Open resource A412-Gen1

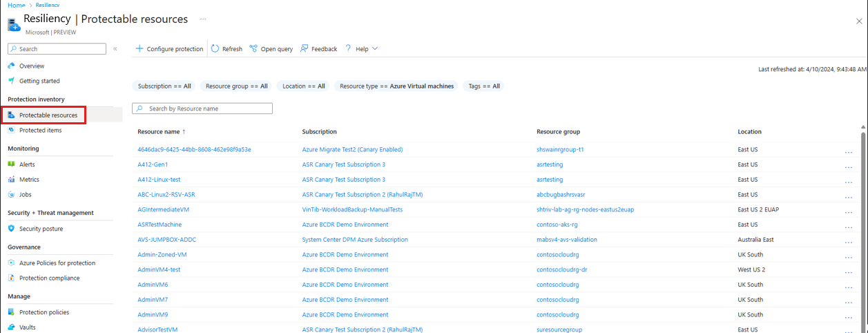click(x=153, y=164)
